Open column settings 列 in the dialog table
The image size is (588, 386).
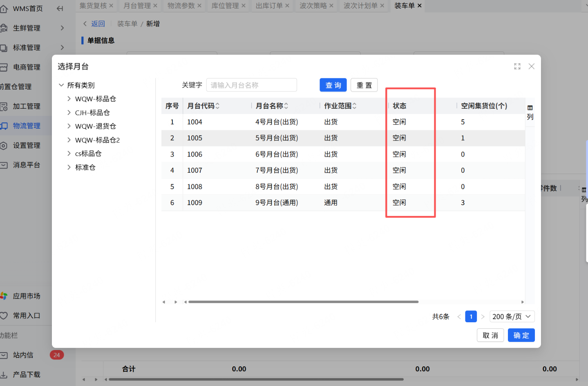[x=530, y=112]
